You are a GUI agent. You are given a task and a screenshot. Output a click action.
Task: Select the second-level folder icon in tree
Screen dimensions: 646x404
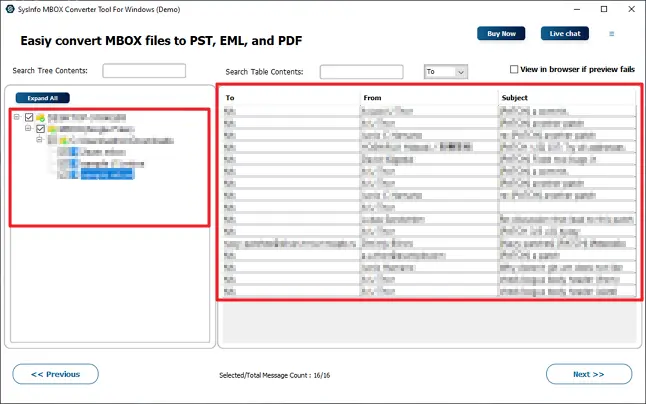(x=52, y=129)
